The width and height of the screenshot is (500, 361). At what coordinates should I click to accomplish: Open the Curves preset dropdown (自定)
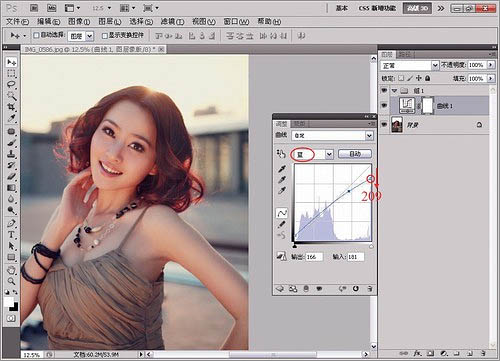coord(369,135)
